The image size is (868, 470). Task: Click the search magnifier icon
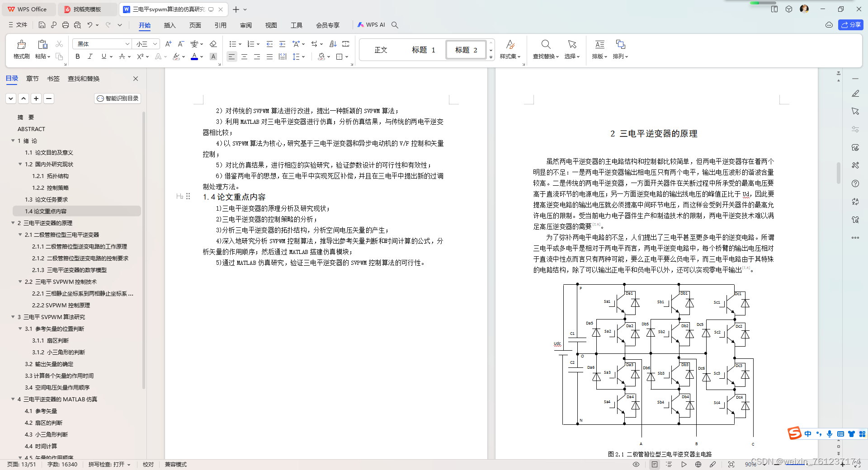(395, 25)
